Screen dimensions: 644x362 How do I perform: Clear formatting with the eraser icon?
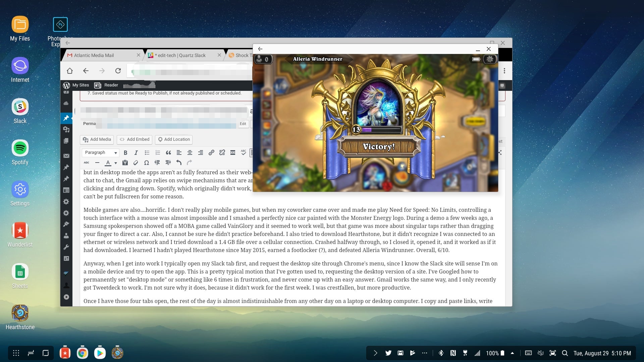pyautogui.click(x=136, y=163)
